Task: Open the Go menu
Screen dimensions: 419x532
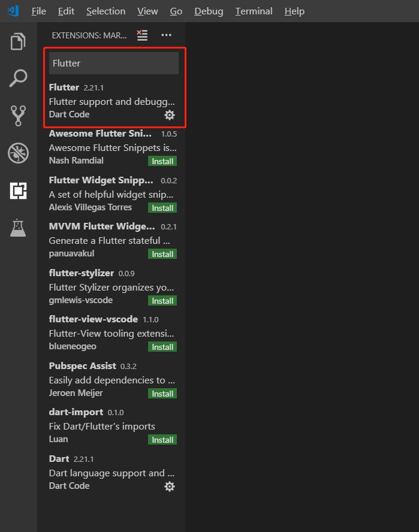Action: pos(176,11)
